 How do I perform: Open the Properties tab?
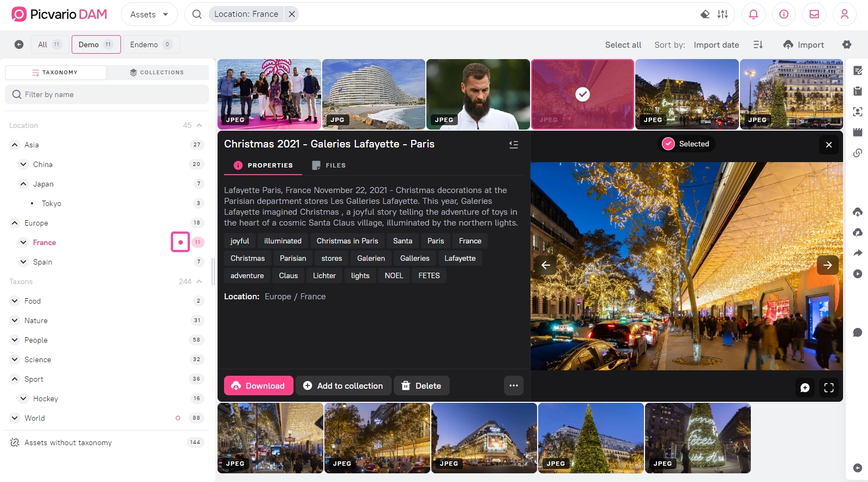point(263,165)
